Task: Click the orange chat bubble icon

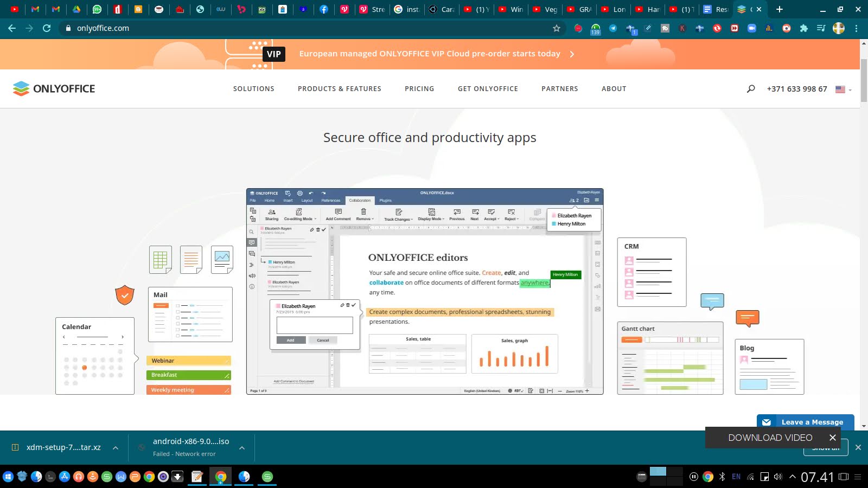Action: pos(748,318)
